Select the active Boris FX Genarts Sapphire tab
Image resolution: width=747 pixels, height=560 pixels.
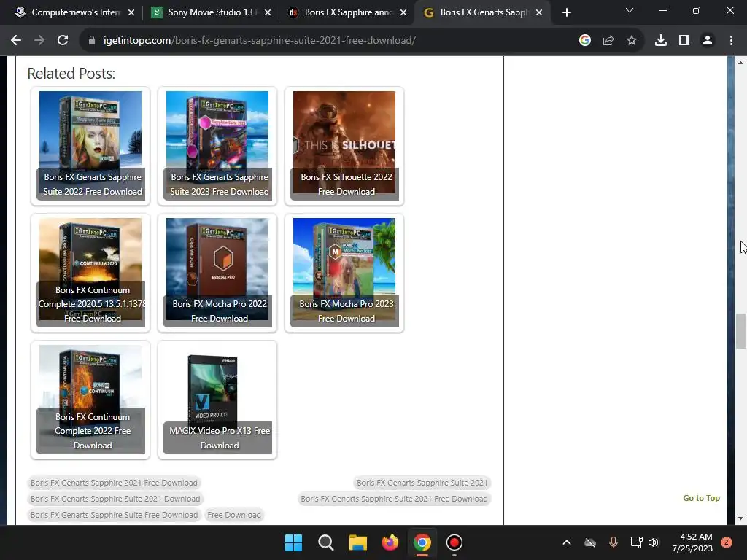click(x=481, y=12)
